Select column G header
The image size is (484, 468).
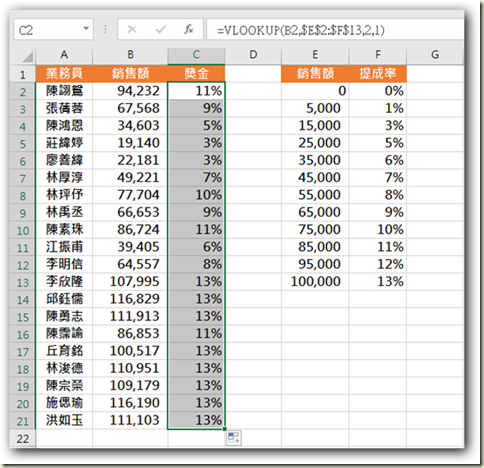pos(435,55)
